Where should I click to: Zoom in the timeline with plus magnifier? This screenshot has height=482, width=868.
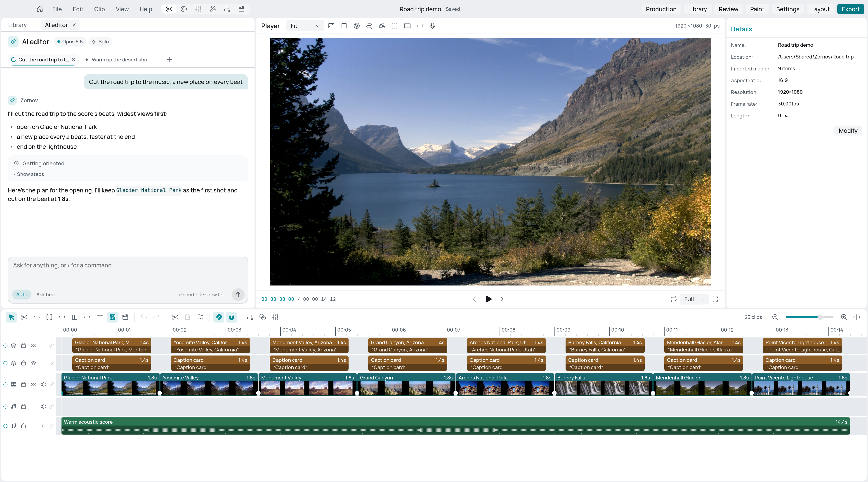click(x=844, y=317)
